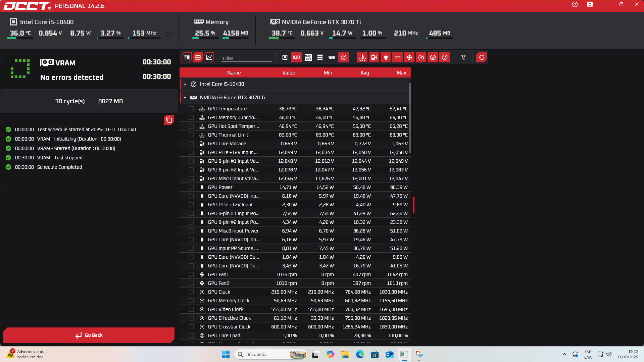This screenshot has height=362, width=644.
Task: Click the copy log icon
Action: pos(169,120)
